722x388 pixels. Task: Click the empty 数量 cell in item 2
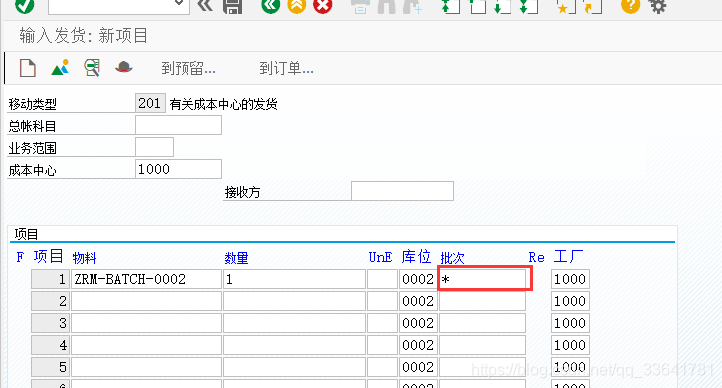click(x=294, y=301)
